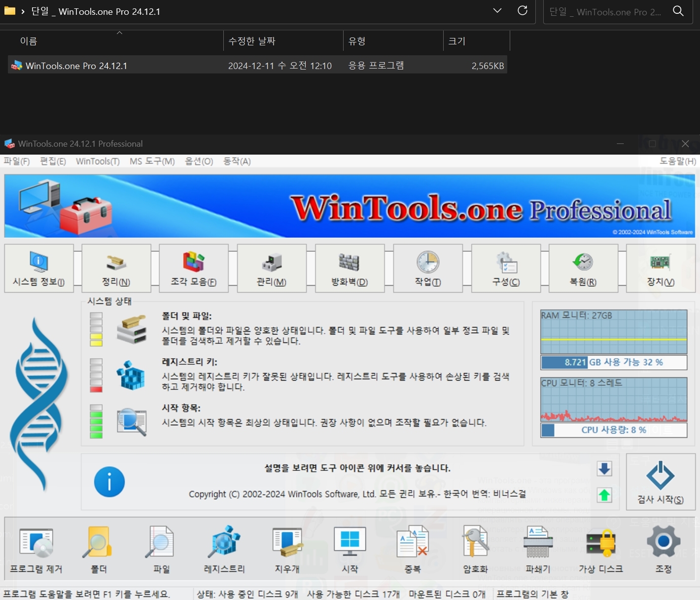Close the WinTools.one window
This screenshot has width=700, height=600.
tap(685, 143)
